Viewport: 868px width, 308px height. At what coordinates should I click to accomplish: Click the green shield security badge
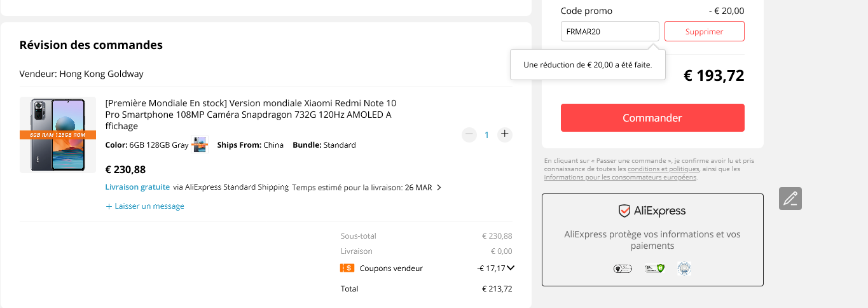654,269
